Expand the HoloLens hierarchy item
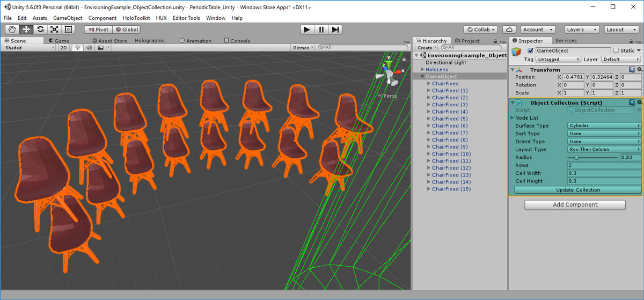This screenshot has height=300, width=644. click(422, 70)
